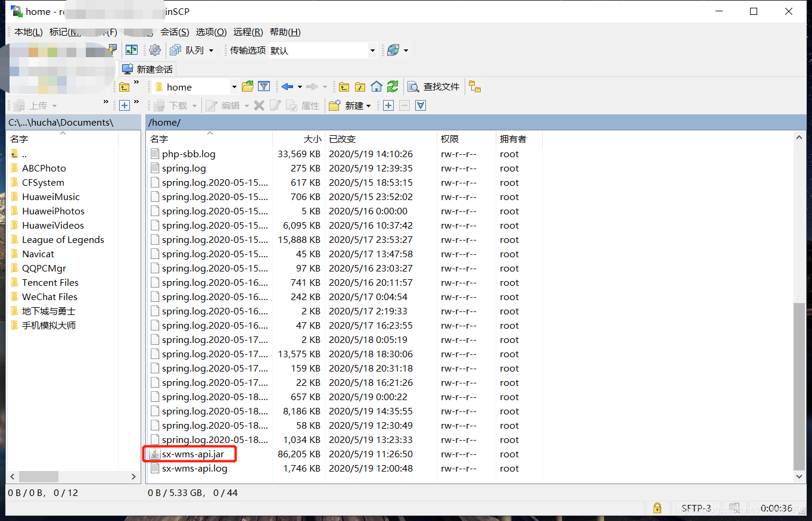Select the sx-wms-api.jar file
812x521 pixels.
[193, 454]
